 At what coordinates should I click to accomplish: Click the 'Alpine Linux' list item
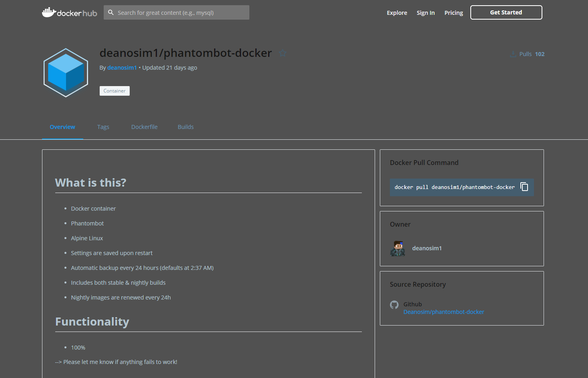click(87, 238)
